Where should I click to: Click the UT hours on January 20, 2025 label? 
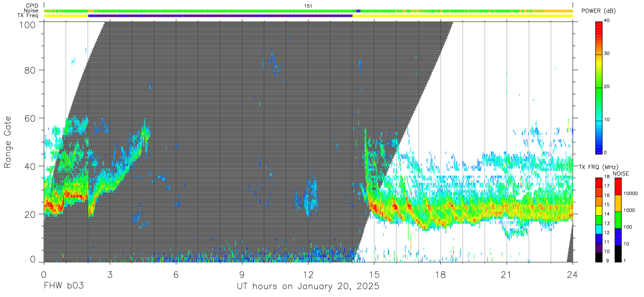click(x=308, y=287)
